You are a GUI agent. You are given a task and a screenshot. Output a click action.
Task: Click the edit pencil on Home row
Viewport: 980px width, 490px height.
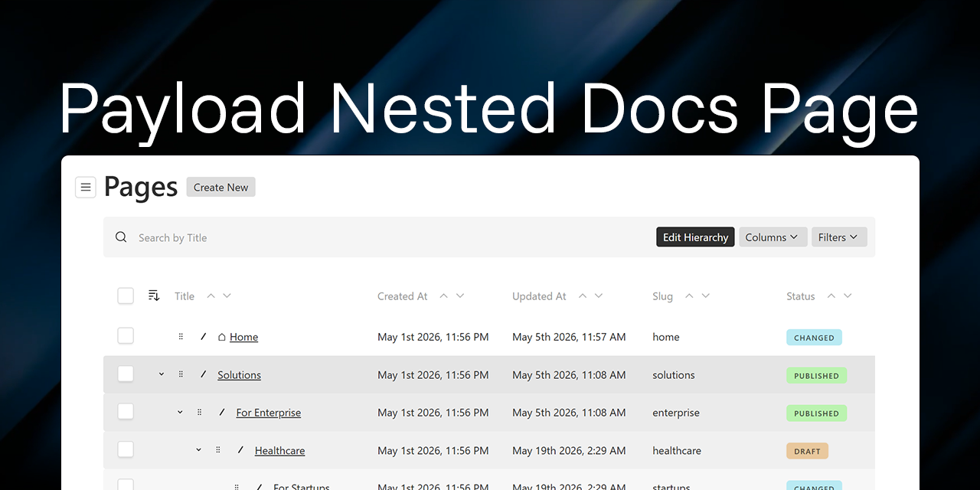coord(204,336)
